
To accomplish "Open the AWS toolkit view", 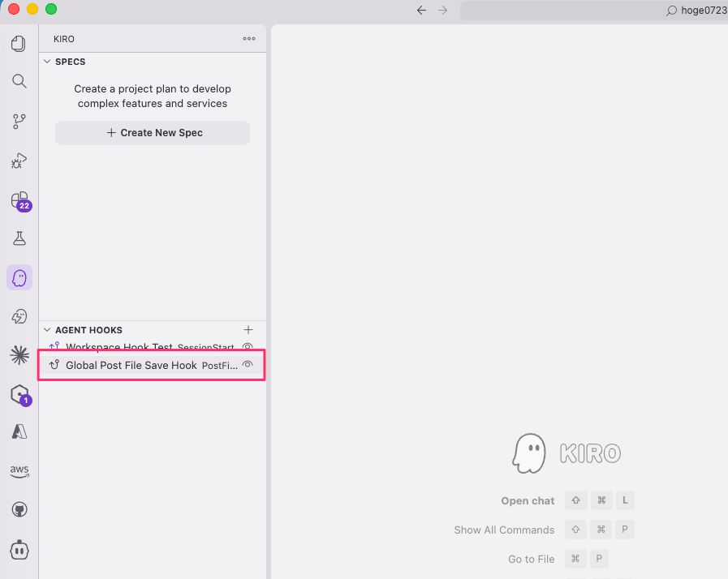I will point(19,471).
